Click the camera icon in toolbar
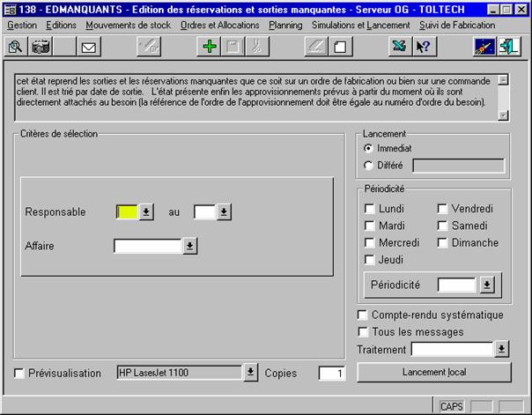Viewport: 532px width, 415px height. (x=40, y=47)
